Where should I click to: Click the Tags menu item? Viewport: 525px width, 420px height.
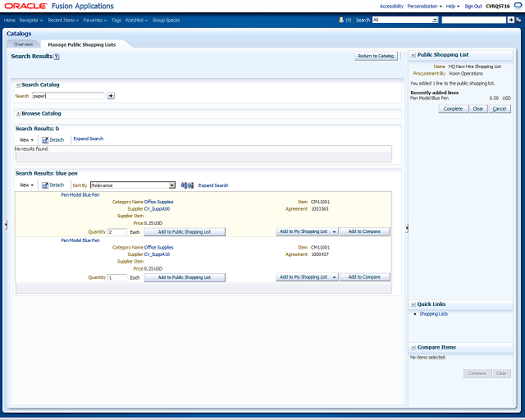(x=116, y=20)
